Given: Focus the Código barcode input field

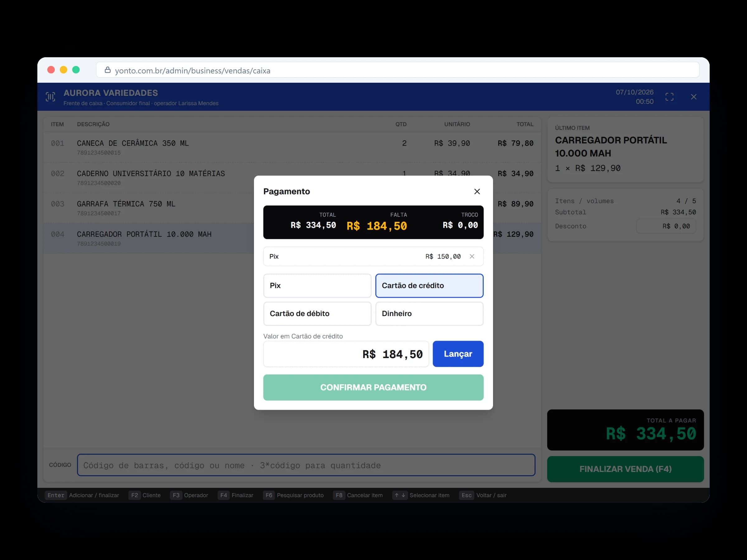Looking at the screenshot, I should [306, 465].
